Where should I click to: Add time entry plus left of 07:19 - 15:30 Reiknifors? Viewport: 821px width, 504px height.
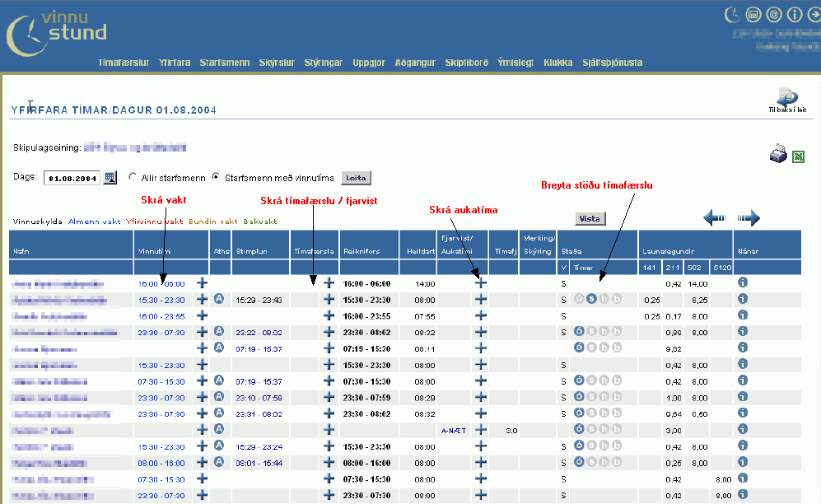point(329,348)
